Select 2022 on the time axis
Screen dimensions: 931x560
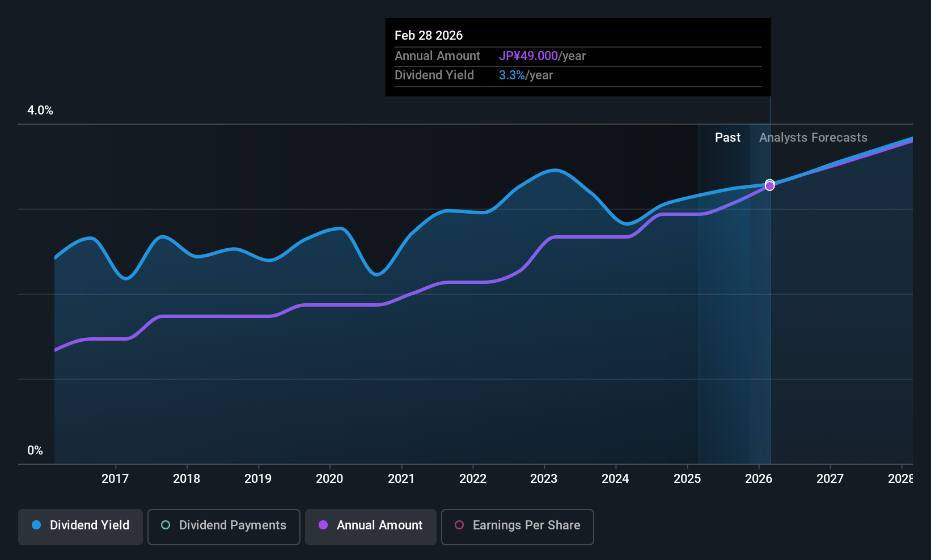click(x=473, y=479)
